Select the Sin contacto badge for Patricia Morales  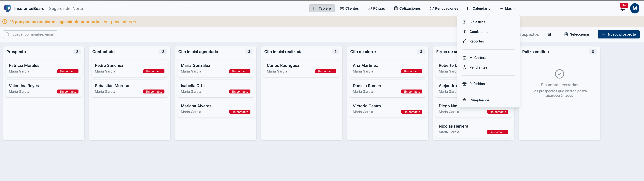pos(68,71)
